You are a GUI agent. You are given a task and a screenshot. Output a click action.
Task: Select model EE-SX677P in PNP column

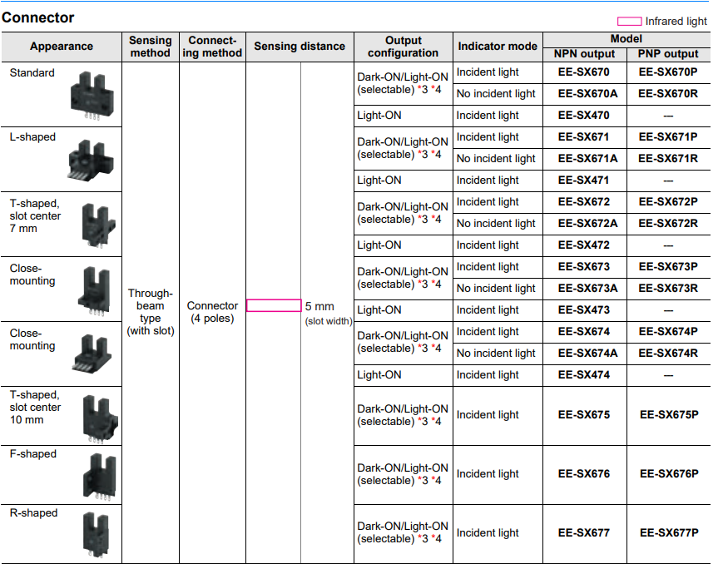coord(668,533)
